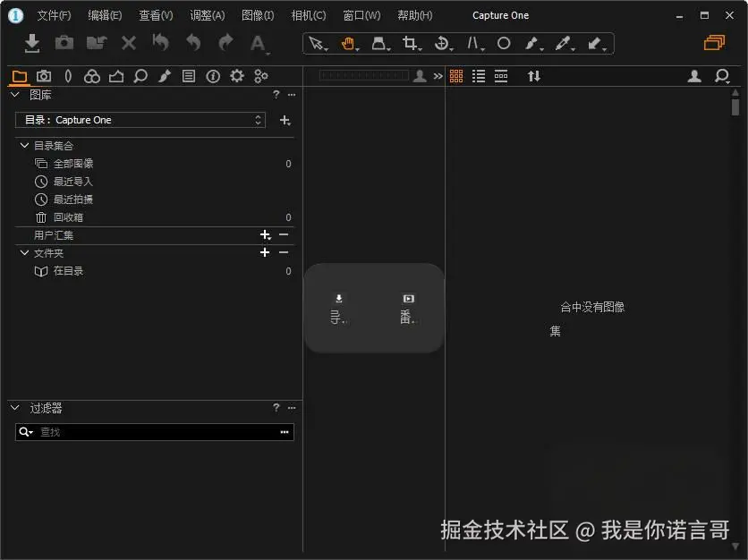
Task: Open the Capture camera tool tab
Action: [x=44, y=76]
